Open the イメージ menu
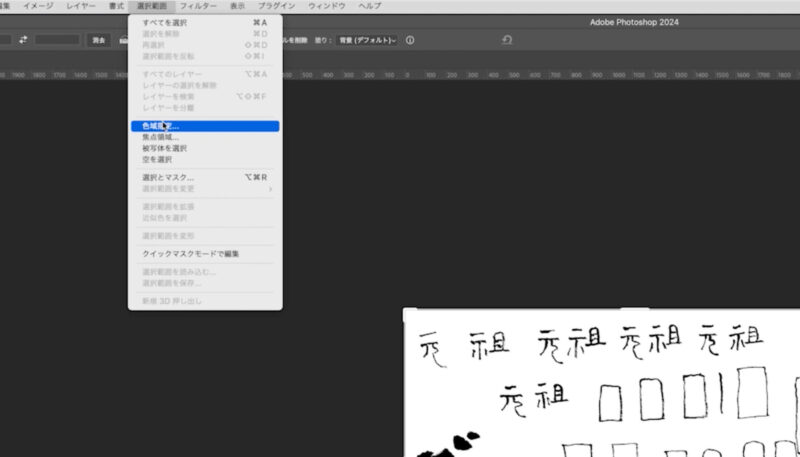The width and height of the screenshot is (800, 457). tap(38, 6)
